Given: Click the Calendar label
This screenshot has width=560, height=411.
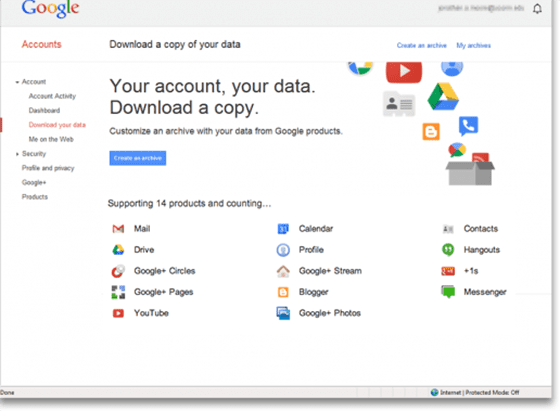Looking at the screenshot, I should click(x=316, y=229).
